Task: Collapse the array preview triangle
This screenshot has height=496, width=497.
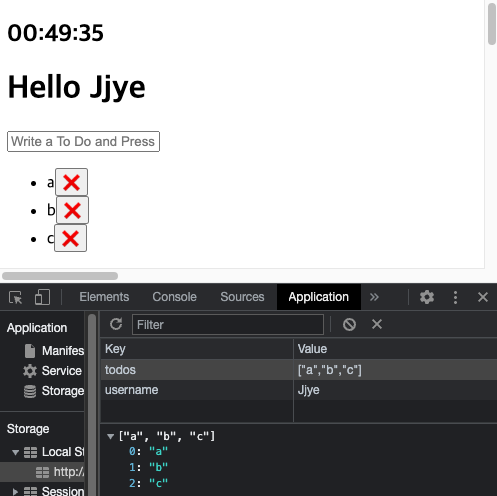Action: [110, 436]
